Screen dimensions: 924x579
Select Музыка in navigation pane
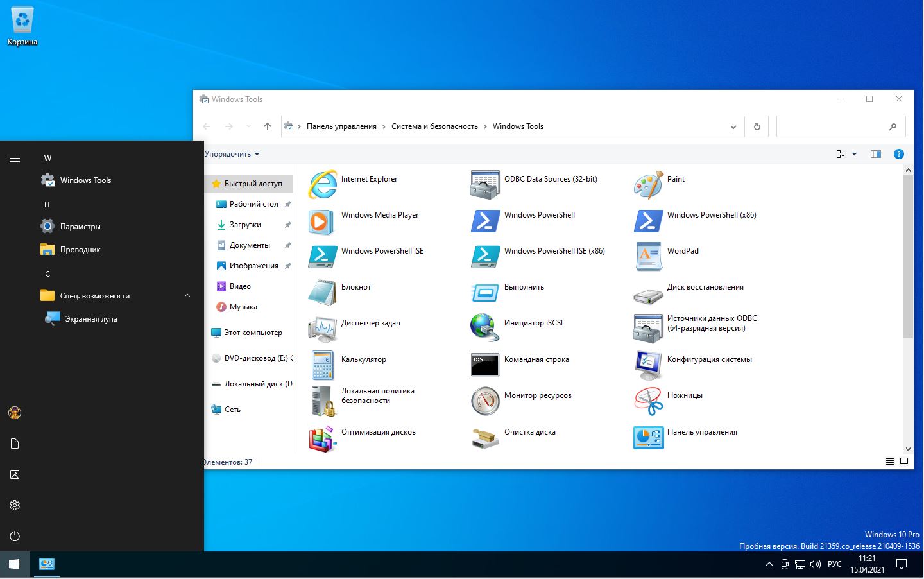pos(243,307)
